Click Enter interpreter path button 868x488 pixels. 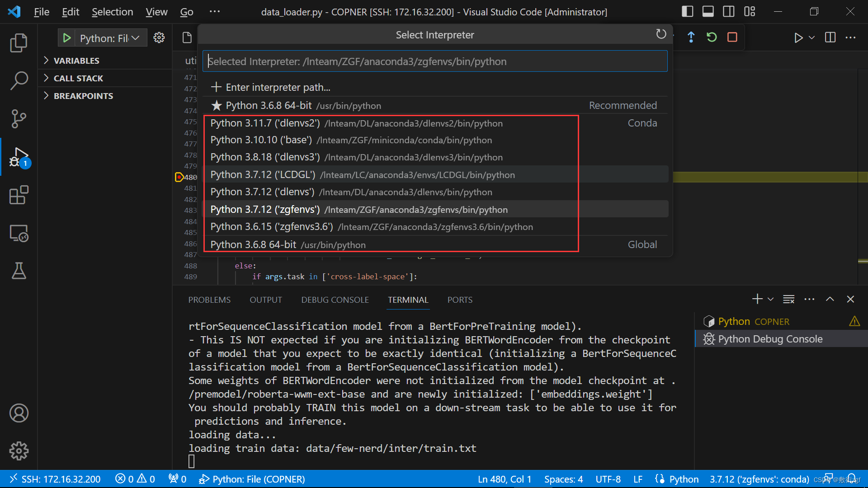(277, 87)
